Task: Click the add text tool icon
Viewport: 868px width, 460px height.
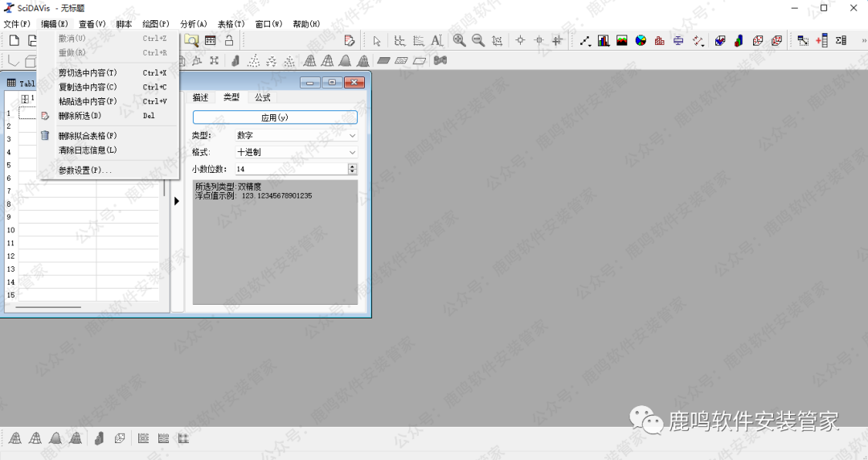Action: click(x=436, y=40)
